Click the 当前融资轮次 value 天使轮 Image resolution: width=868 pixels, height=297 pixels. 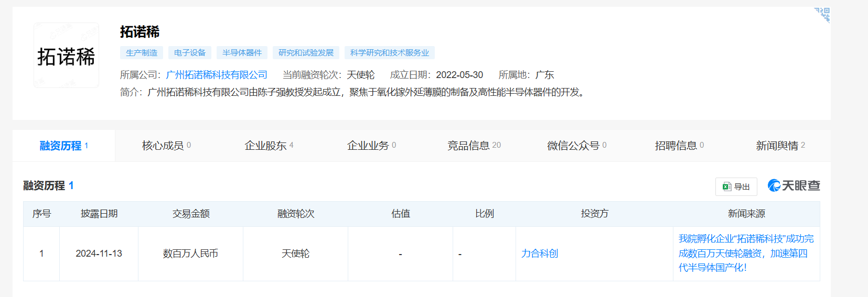[x=361, y=75]
